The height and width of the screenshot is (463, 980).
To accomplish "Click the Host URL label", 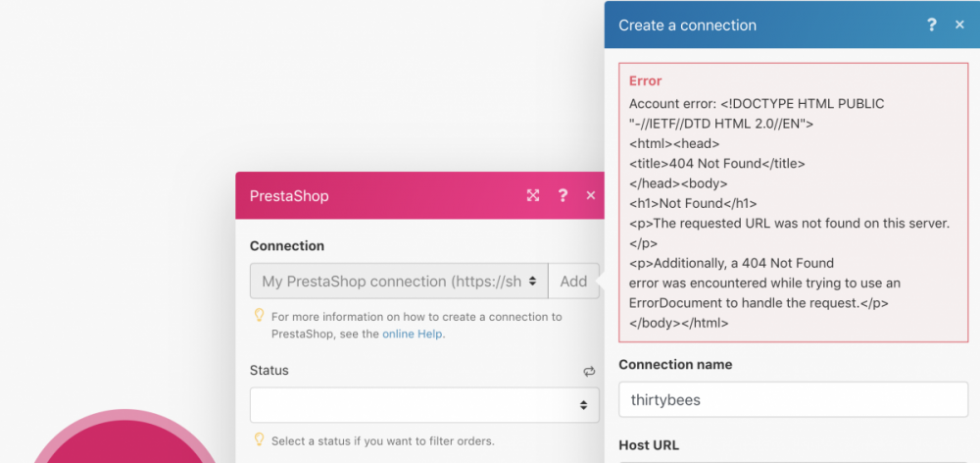I will (x=649, y=445).
